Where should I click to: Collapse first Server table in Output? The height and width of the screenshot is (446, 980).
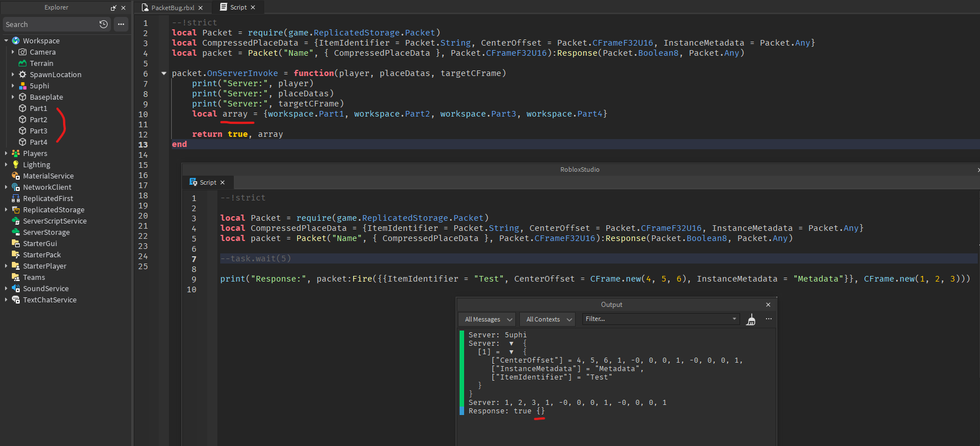click(x=511, y=344)
